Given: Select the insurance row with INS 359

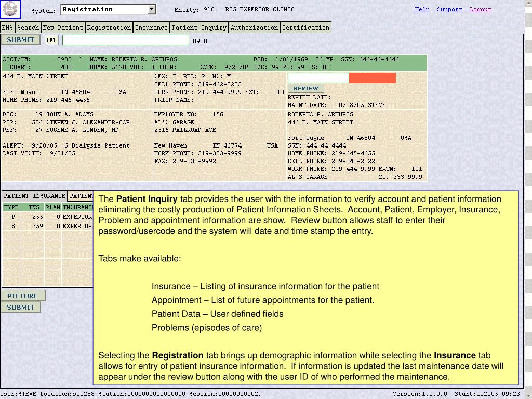Looking at the screenshot, I should pos(47,226).
